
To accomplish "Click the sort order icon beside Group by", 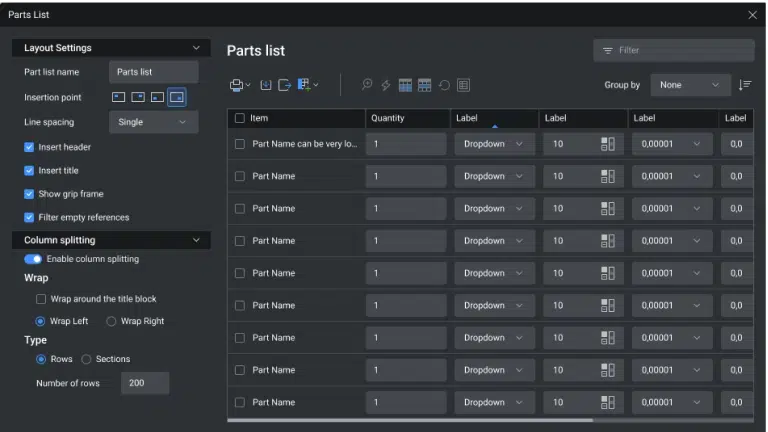I will coord(744,85).
